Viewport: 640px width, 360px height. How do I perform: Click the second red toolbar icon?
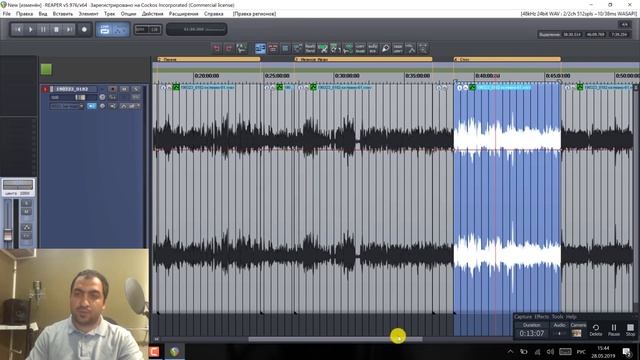(229, 49)
